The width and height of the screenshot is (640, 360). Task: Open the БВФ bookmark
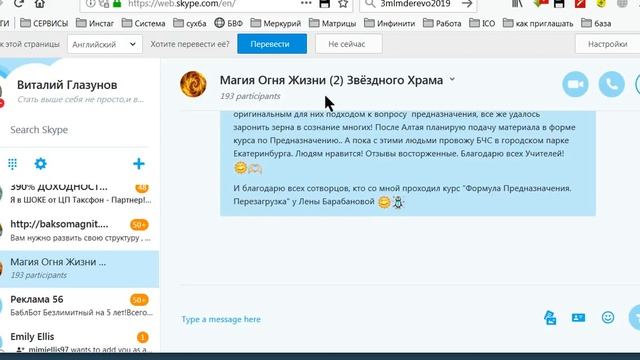[229, 23]
